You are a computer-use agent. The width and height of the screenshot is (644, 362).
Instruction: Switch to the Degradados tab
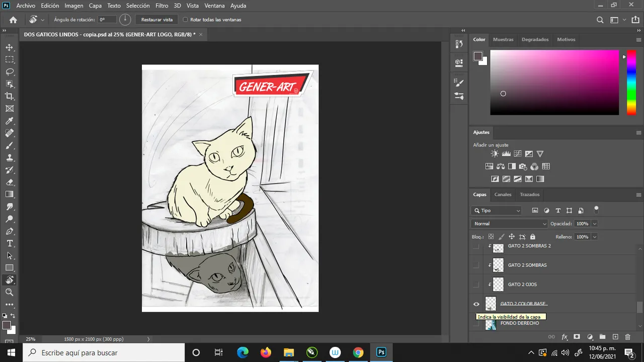535,39
